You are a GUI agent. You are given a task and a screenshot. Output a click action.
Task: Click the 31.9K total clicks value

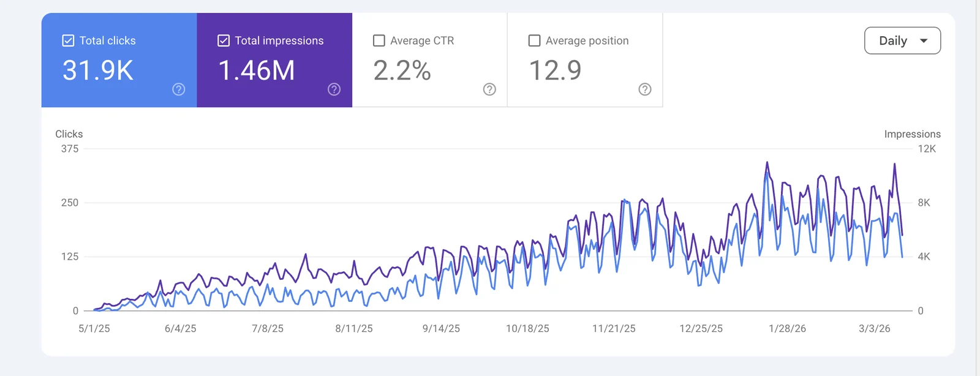click(98, 70)
